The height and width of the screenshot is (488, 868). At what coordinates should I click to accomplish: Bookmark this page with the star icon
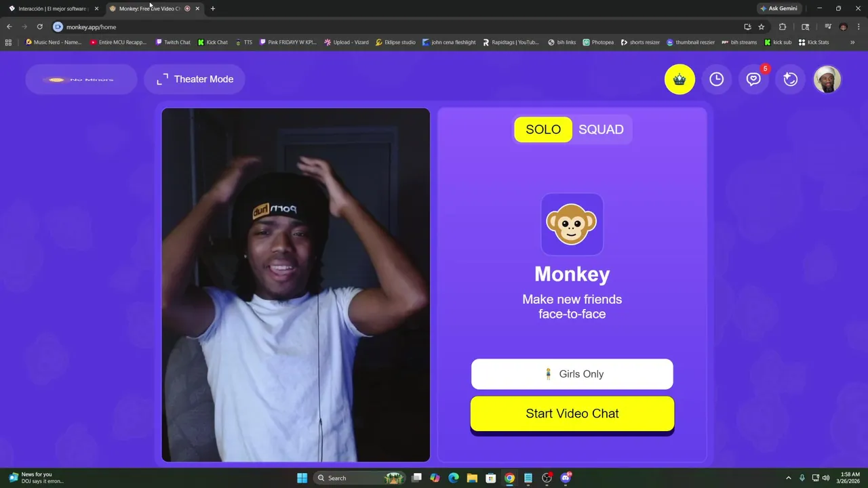[x=762, y=27]
